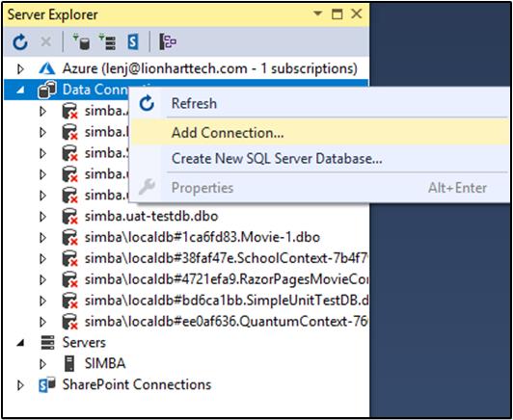Expand the localdb SchoolContext connection
This screenshot has width=513, height=420.
(42, 258)
